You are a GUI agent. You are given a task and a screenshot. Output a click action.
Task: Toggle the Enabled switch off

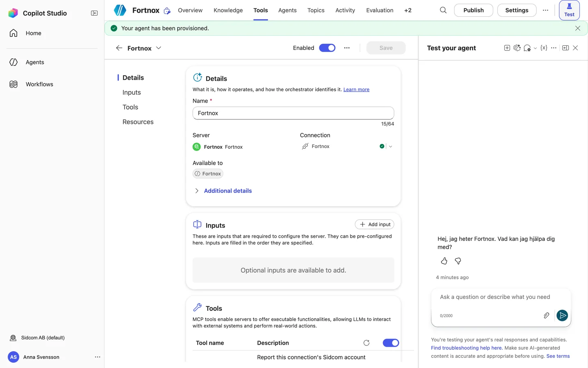coord(327,48)
